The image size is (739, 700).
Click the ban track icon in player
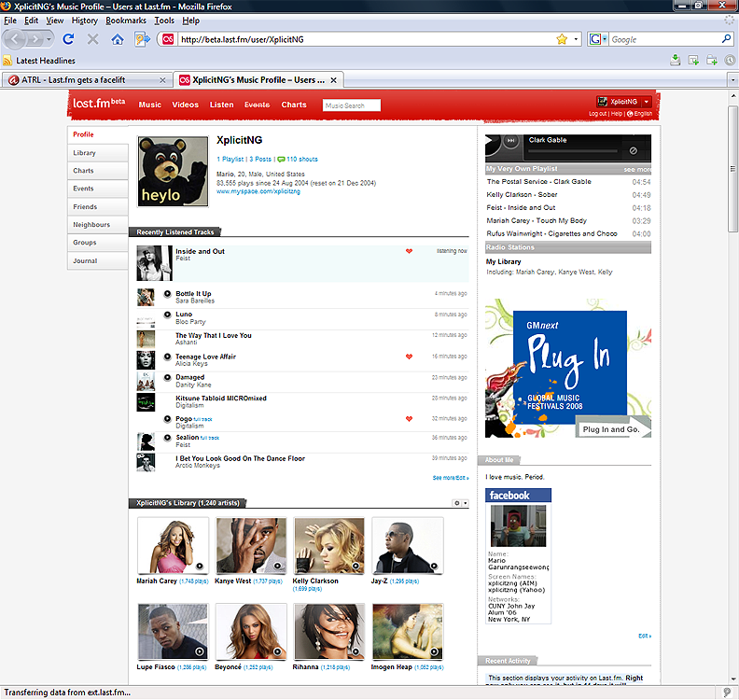click(x=633, y=151)
